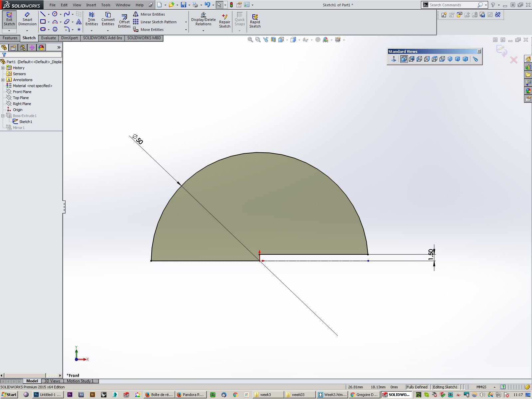Switch to the Evaluate tab

point(49,38)
